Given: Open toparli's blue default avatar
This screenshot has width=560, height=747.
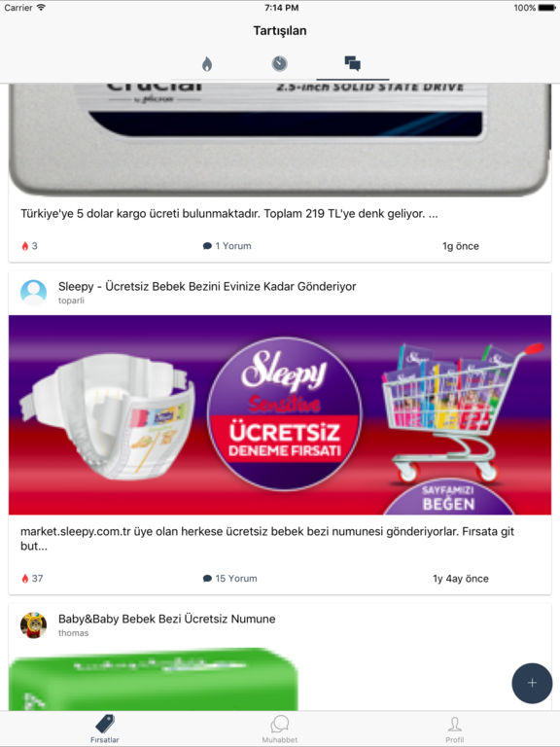Looking at the screenshot, I should point(33,293).
